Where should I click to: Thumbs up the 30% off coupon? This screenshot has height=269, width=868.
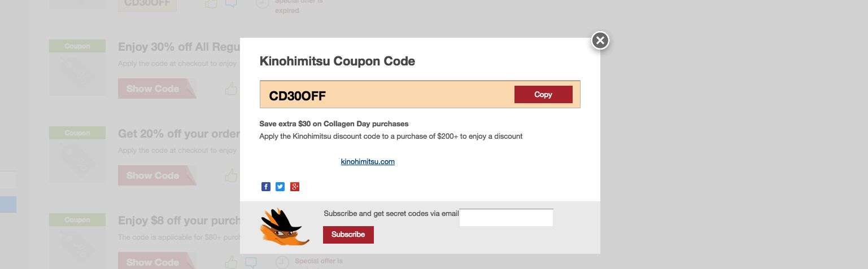[231, 89]
